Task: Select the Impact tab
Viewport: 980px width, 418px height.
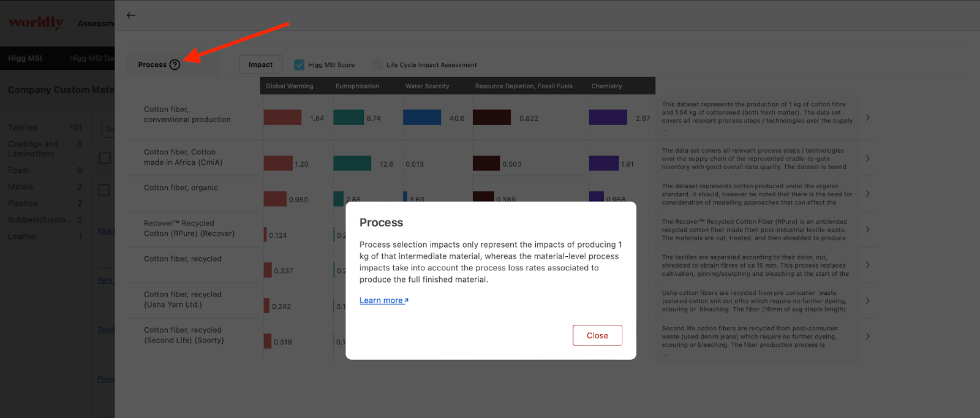Action: coord(260,64)
